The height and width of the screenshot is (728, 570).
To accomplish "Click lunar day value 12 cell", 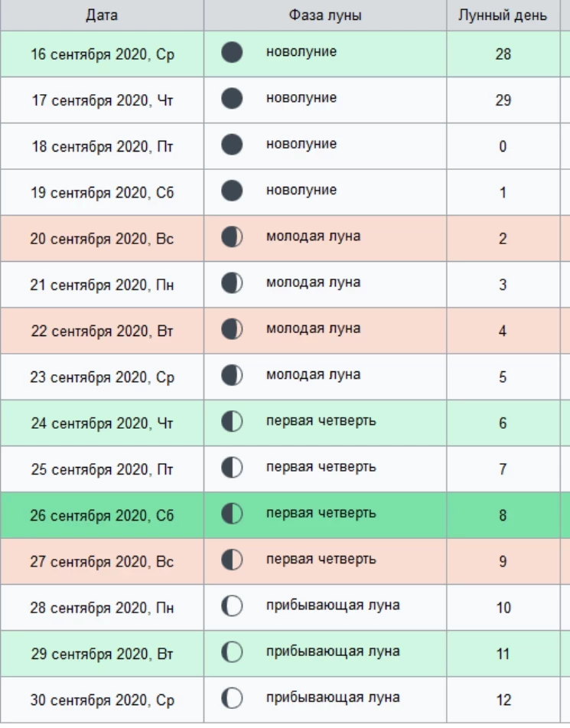I will (503, 700).
